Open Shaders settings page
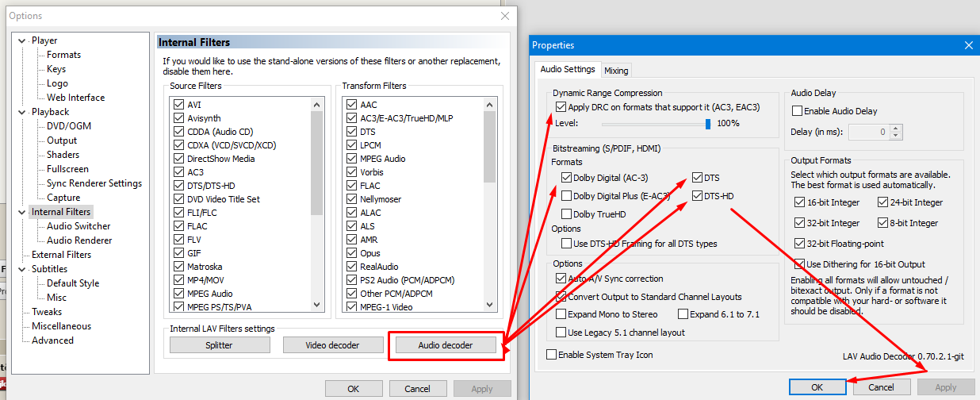The width and height of the screenshot is (980, 400). [x=63, y=155]
